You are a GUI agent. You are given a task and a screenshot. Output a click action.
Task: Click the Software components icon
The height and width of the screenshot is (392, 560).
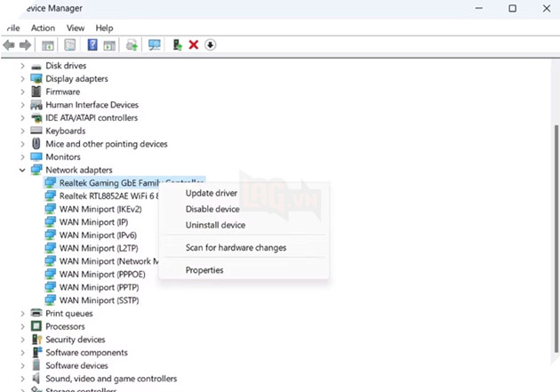pyautogui.click(x=36, y=352)
